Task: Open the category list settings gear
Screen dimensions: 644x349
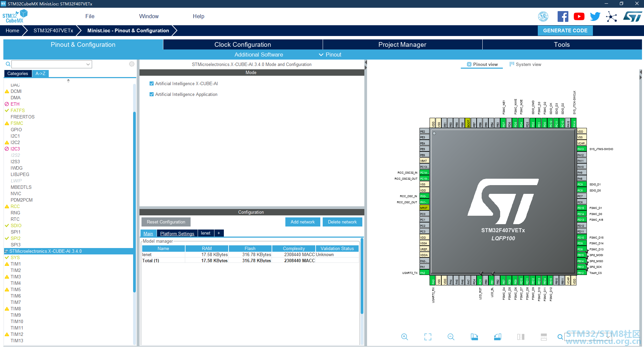Action: [x=132, y=64]
